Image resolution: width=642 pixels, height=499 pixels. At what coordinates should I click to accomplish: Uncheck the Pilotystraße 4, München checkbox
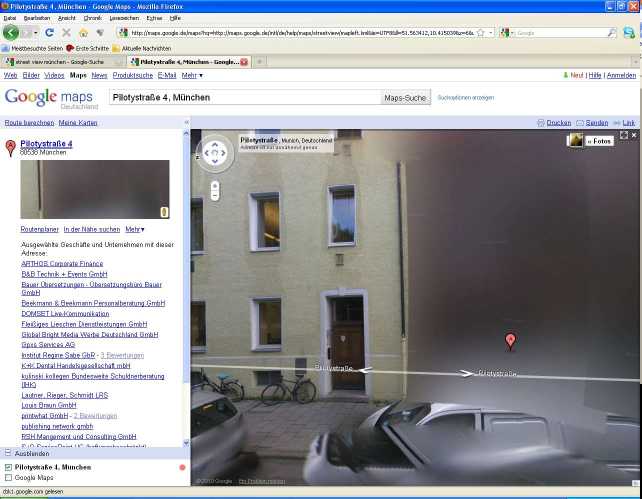click(8, 467)
